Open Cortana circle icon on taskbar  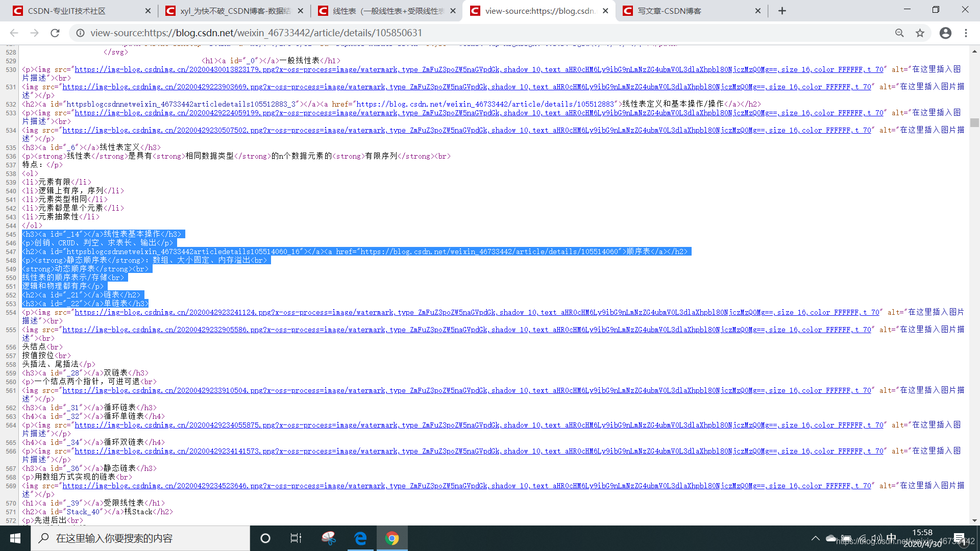(265, 538)
